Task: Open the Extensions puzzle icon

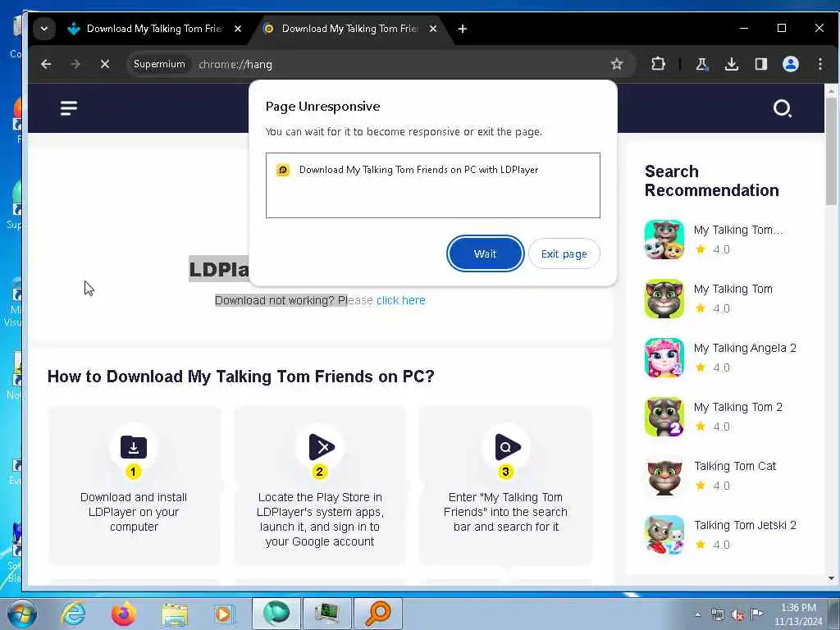Action: [x=658, y=64]
